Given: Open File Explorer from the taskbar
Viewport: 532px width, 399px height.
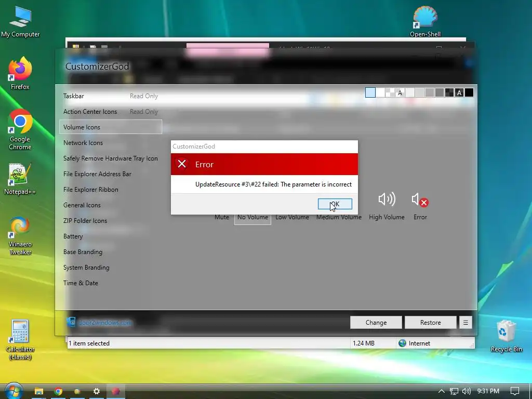Looking at the screenshot, I should pyautogui.click(x=39, y=392).
